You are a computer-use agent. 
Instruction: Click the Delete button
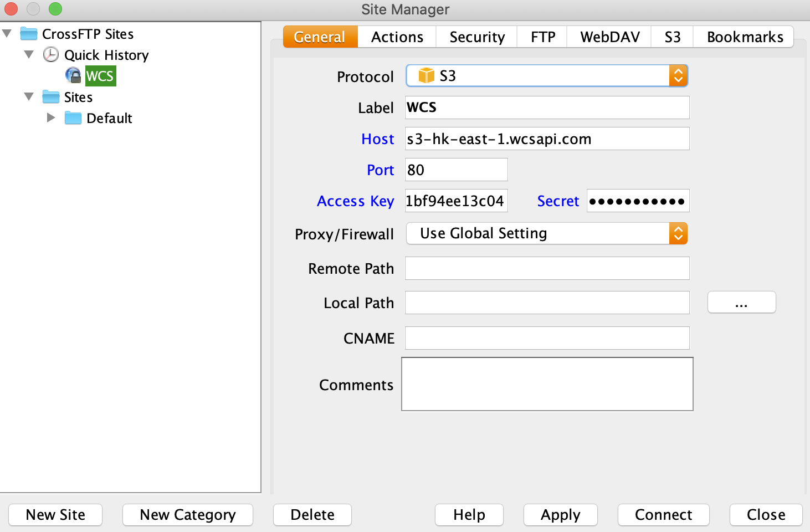(312, 515)
